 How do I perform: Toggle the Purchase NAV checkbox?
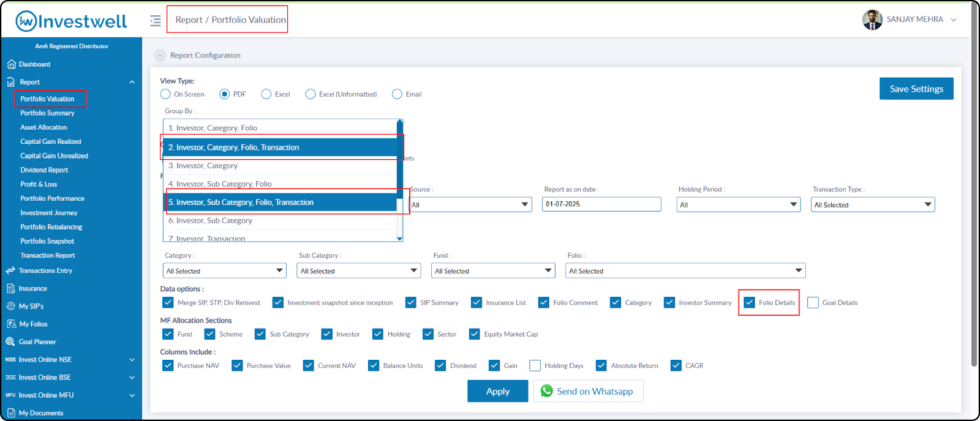168,366
